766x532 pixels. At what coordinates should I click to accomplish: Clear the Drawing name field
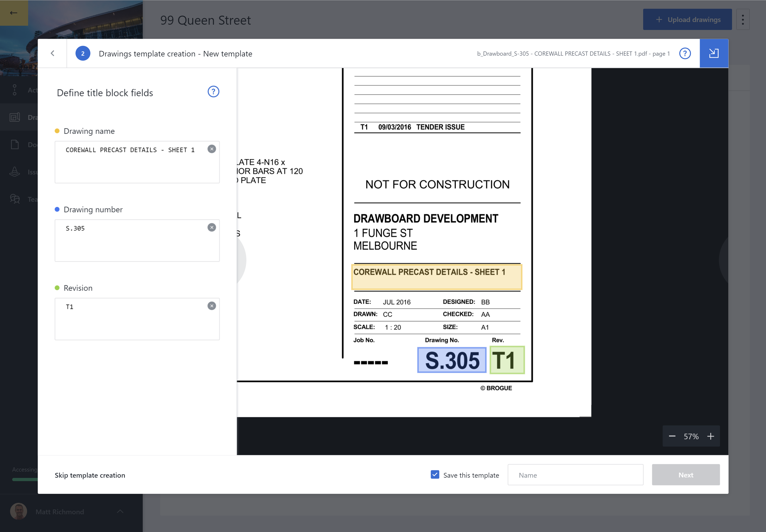pyautogui.click(x=211, y=149)
